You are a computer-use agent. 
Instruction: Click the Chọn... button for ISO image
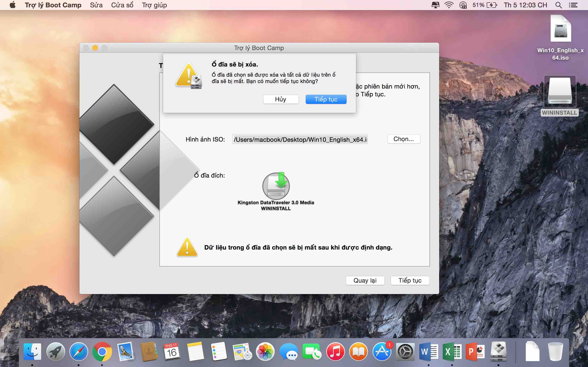coord(404,139)
